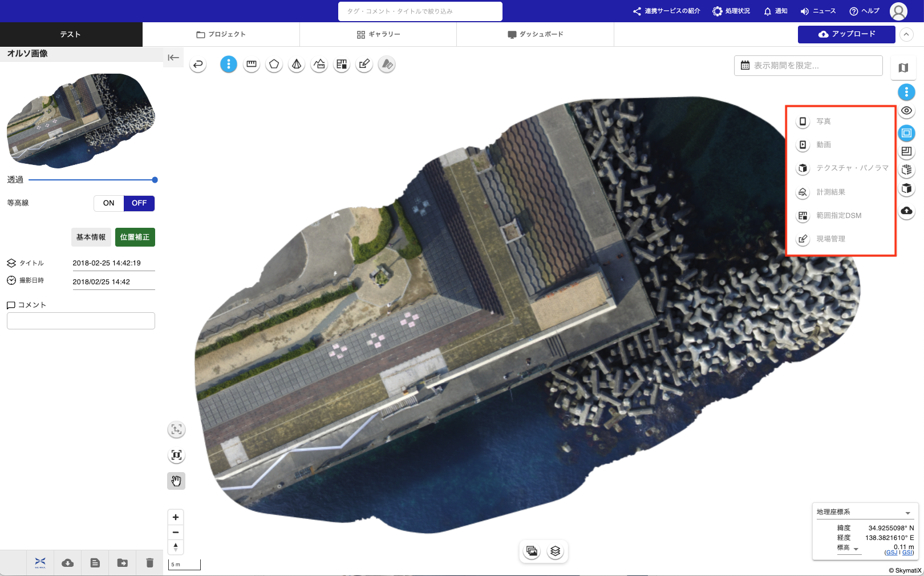Open the ギャラリー tab
924x576 pixels.
pos(378,34)
